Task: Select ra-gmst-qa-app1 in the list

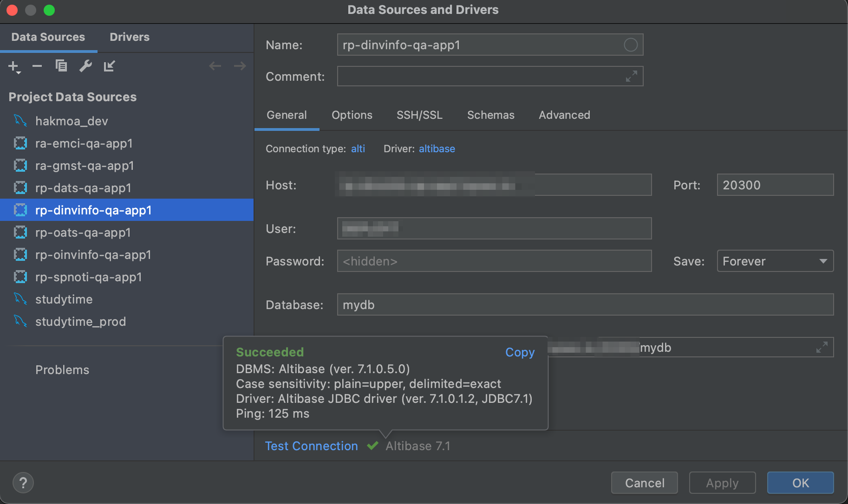Action: 127,166
